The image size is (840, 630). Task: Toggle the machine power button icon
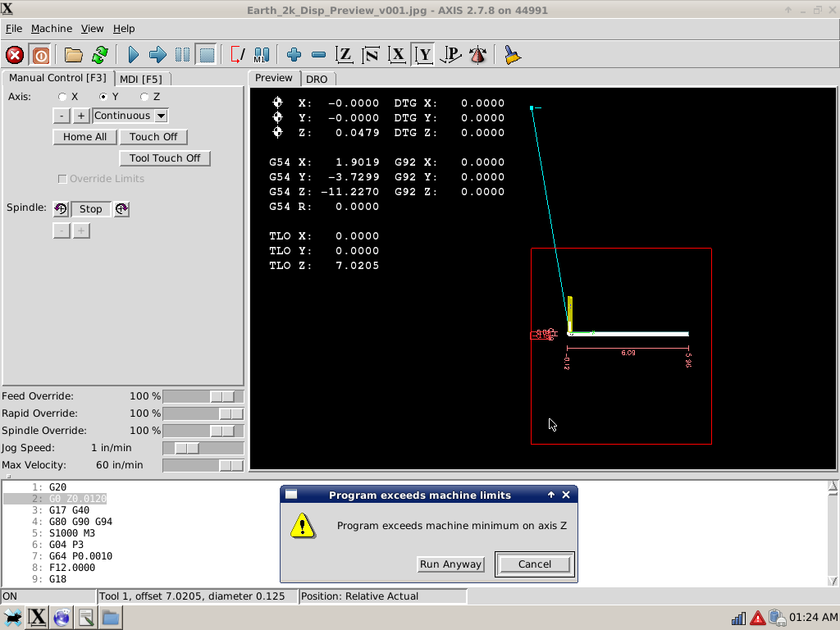pyautogui.click(x=40, y=55)
